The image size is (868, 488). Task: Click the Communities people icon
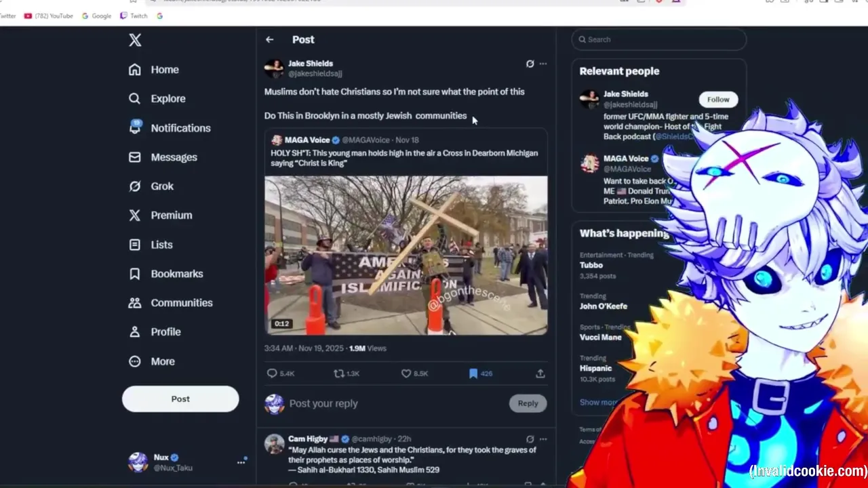click(135, 303)
